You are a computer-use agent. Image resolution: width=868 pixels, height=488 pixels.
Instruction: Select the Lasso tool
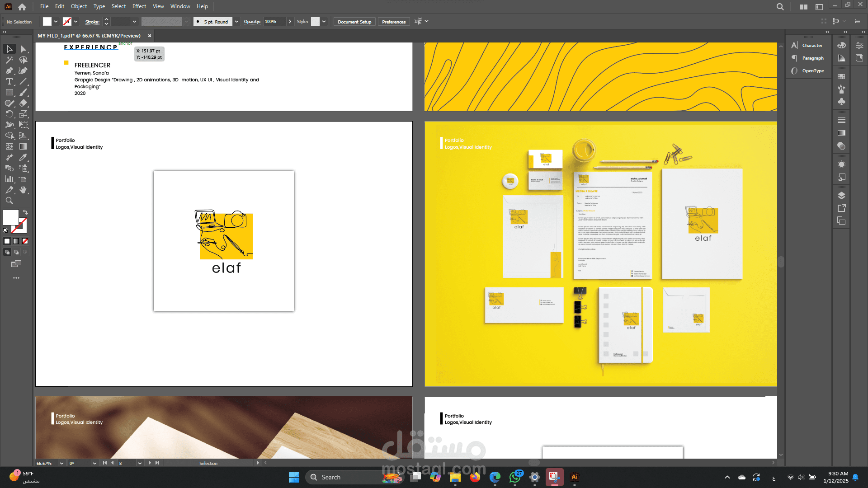click(x=24, y=60)
